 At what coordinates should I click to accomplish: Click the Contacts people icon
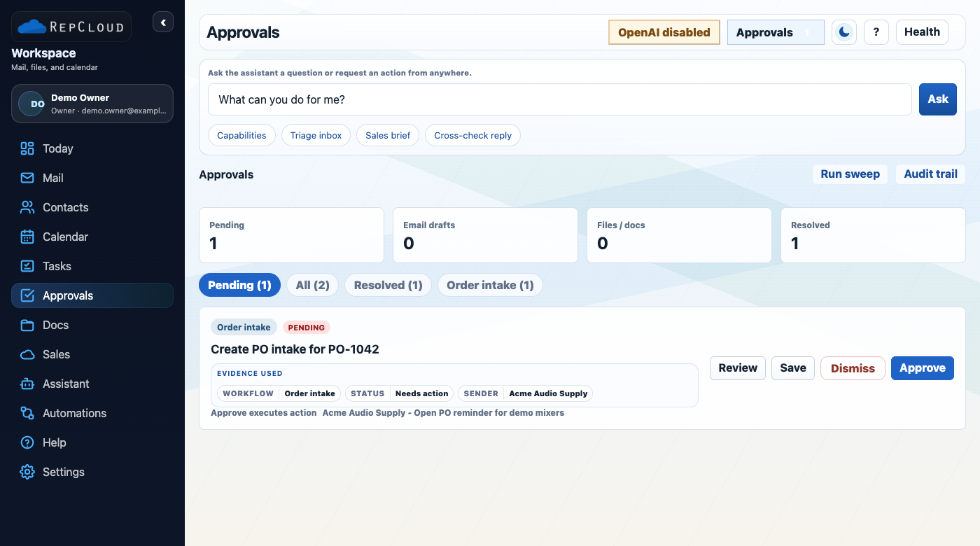click(27, 207)
